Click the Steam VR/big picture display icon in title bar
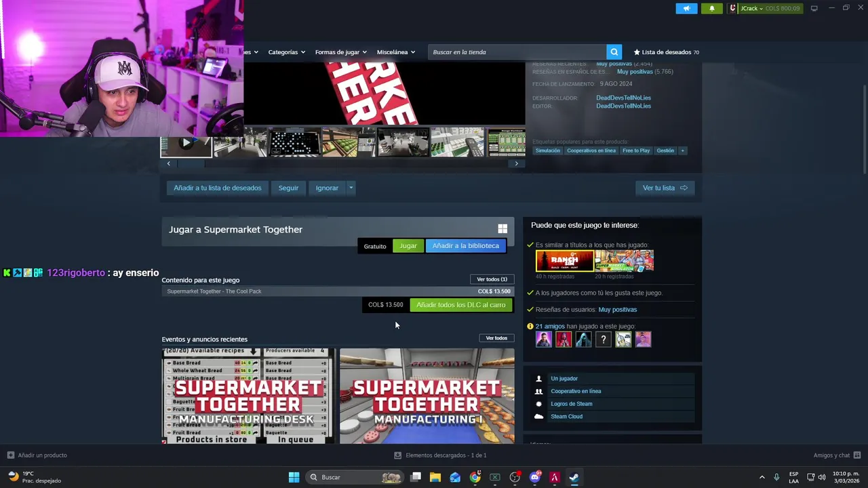This screenshot has height=488, width=868. pyautogui.click(x=814, y=8)
